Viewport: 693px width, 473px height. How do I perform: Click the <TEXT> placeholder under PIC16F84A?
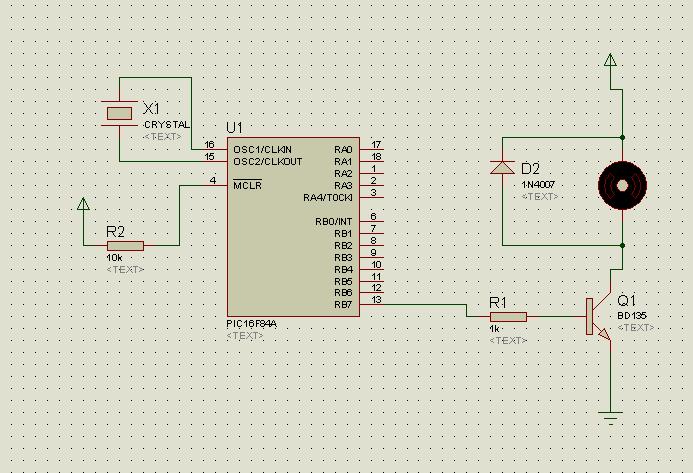coord(245,336)
